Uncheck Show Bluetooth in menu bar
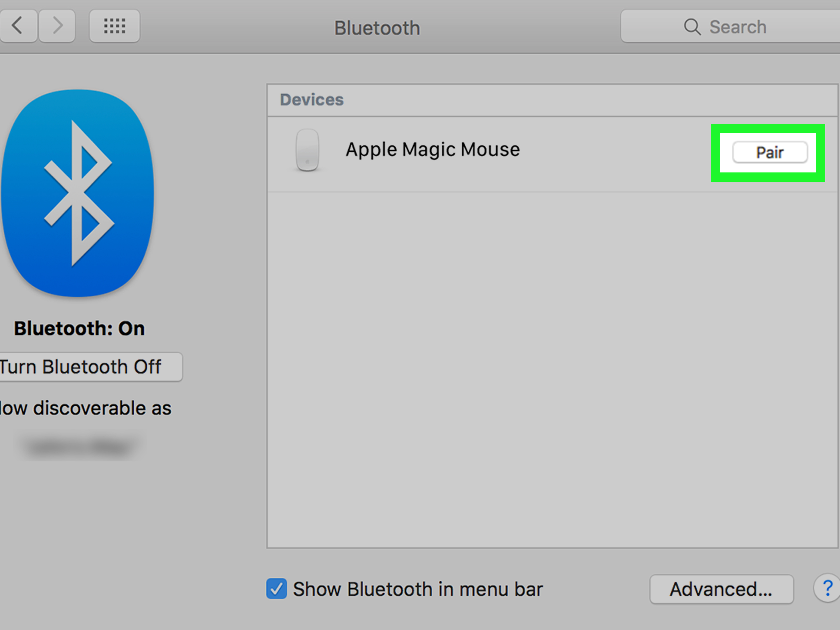Screen dimensions: 840x630 tap(276, 589)
